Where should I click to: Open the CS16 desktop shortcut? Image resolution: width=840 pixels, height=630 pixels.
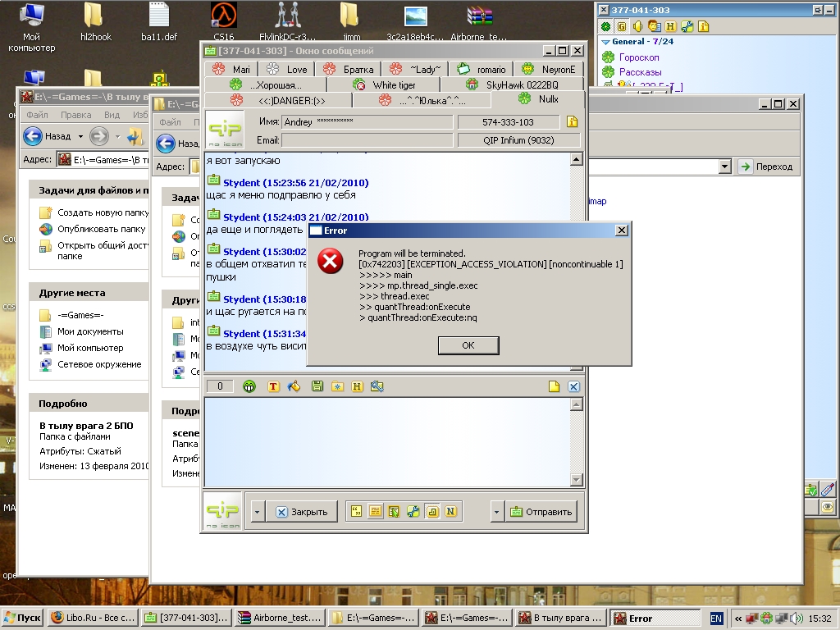(224, 21)
